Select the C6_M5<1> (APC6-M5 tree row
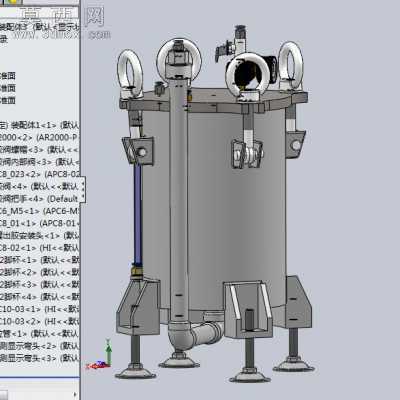 [39, 211]
